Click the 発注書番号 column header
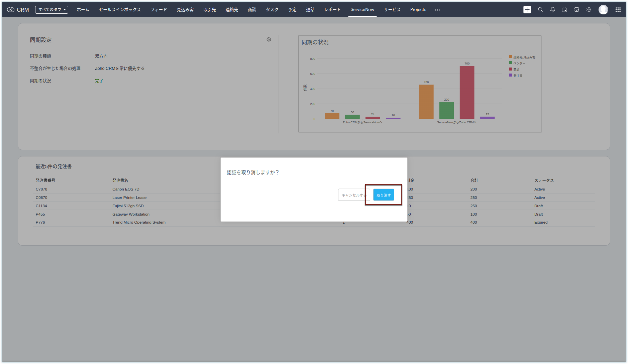The image size is (628, 364). [45, 180]
